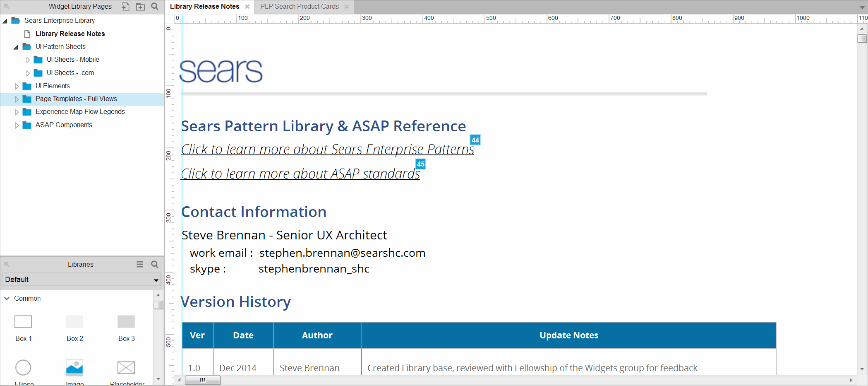
Task: Click the Dec 2014 table cell
Action: click(x=238, y=368)
